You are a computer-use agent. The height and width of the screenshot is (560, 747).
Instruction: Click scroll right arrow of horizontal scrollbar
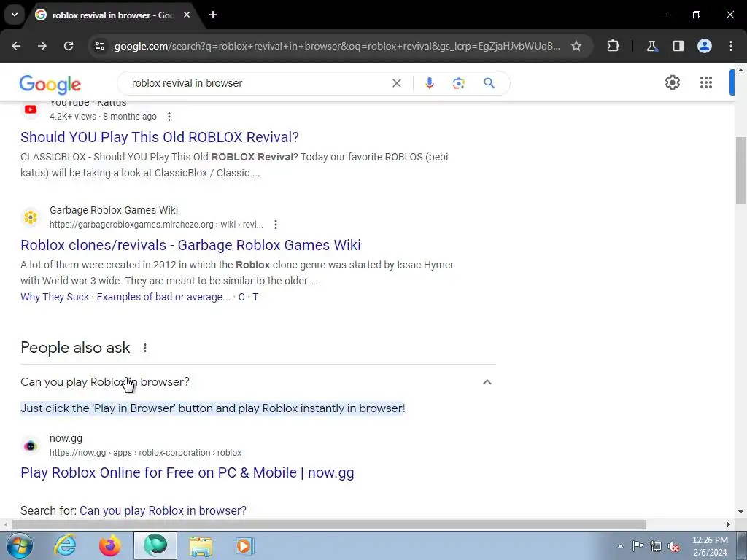pyautogui.click(x=728, y=524)
